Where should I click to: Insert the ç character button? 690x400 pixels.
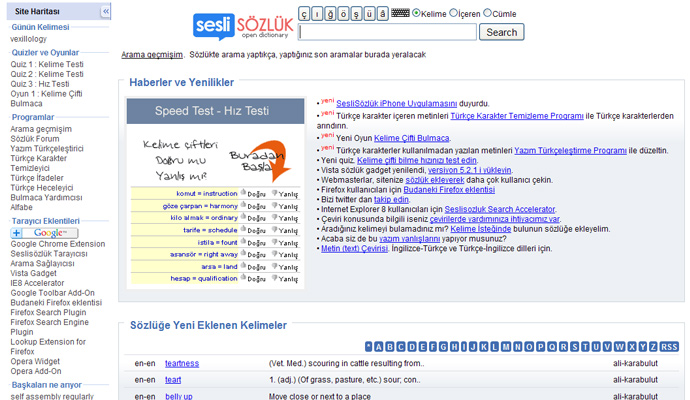(304, 14)
